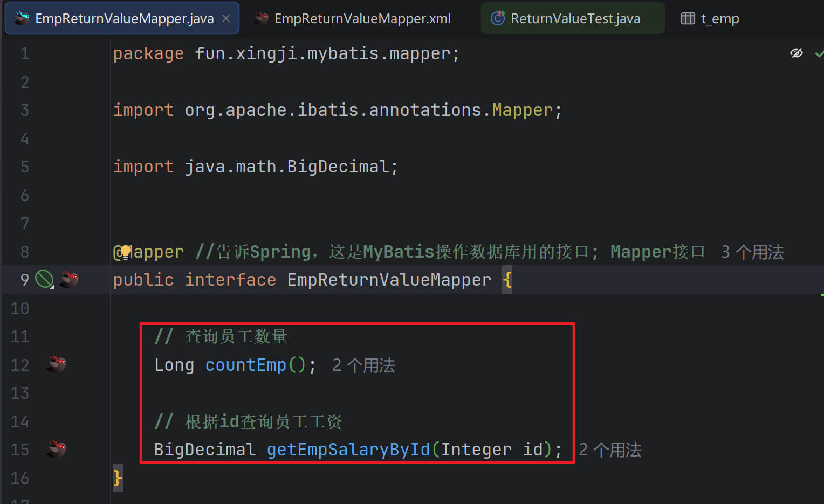Click the MyBatis bird gutter icon on line 9
Viewport: 824px width, 504px height.
click(68, 279)
